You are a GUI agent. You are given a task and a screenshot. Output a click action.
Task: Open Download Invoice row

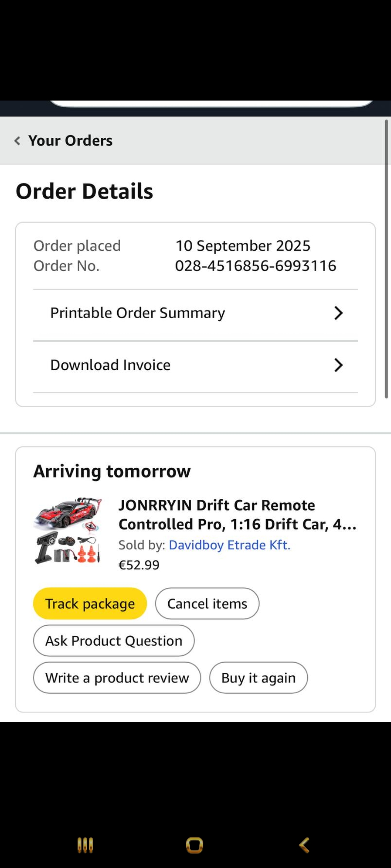[110, 365]
